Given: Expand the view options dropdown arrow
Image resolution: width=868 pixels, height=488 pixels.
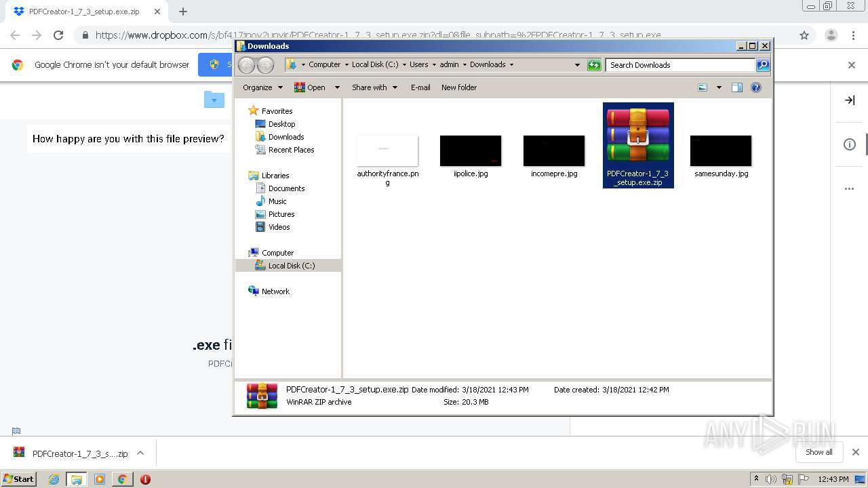Looking at the screenshot, I should tap(719, 87).
